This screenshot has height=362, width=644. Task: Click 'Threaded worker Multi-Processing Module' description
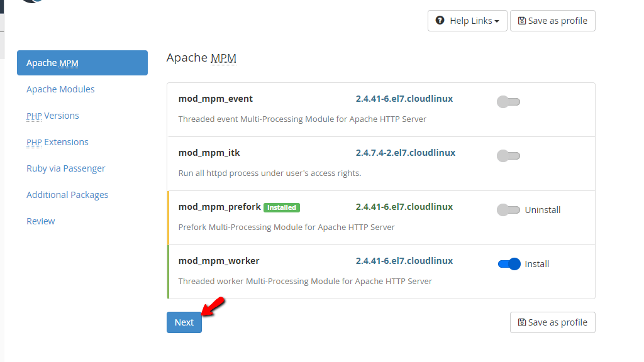(305, 281)
